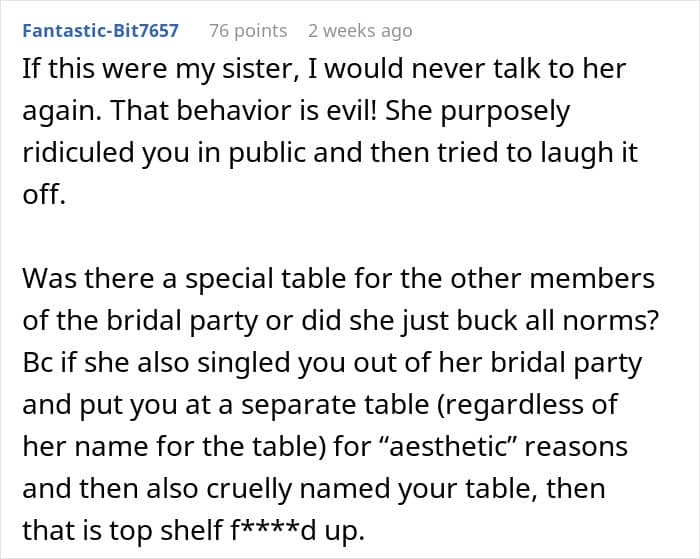Click the line 'of the bridal party or did'

point(341,321)
